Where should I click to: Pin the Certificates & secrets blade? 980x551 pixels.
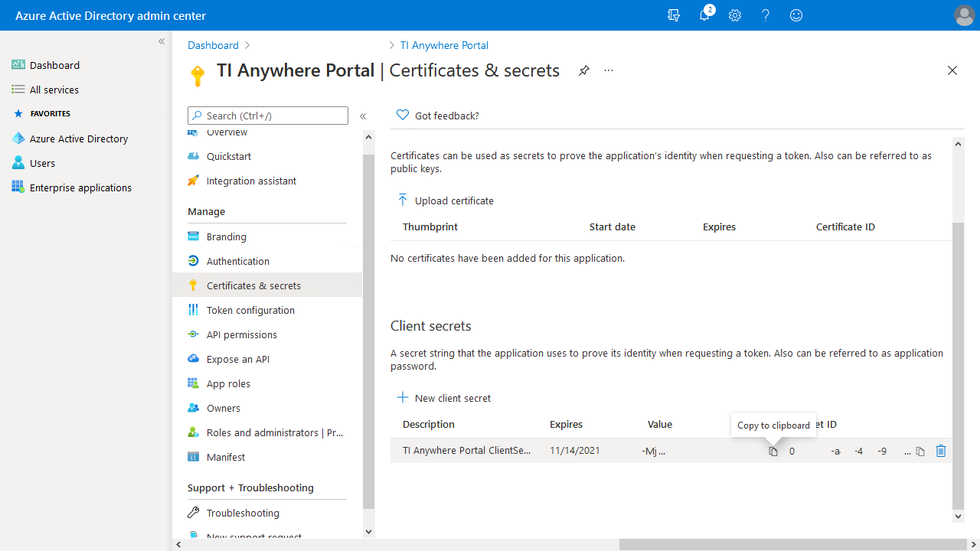click(584, 70)
